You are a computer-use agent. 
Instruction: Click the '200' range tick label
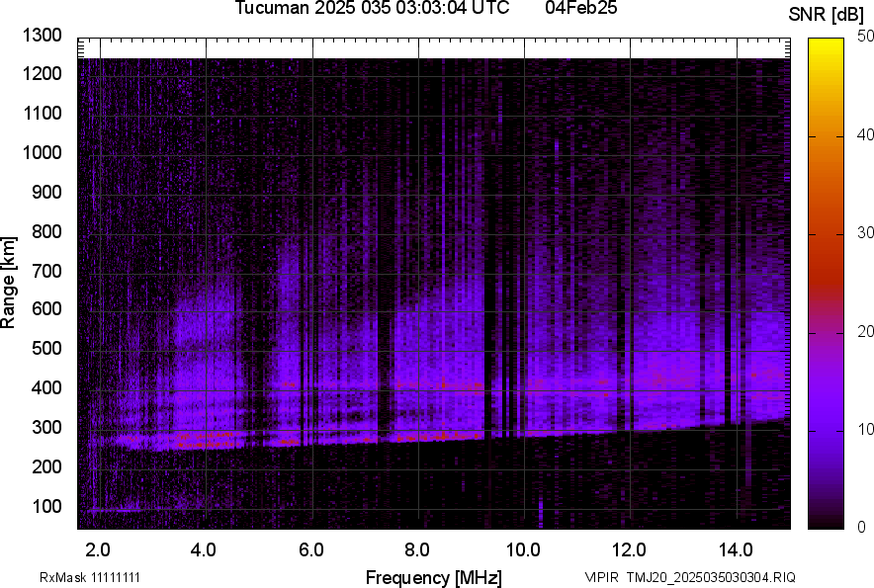tap(46, 466)
